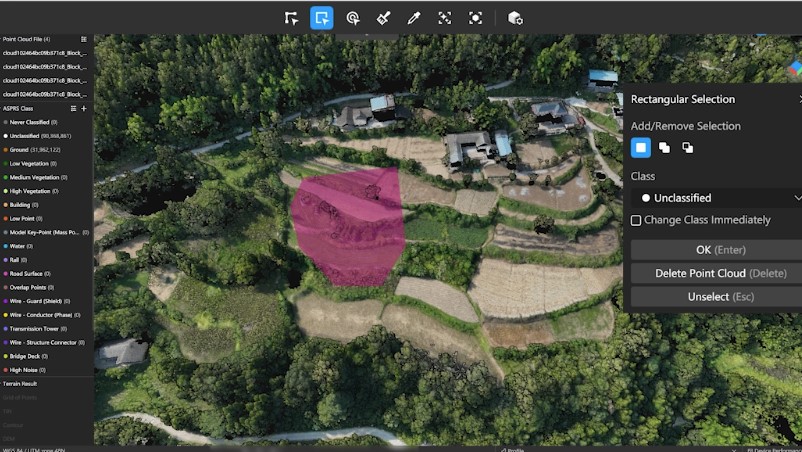Add a new ASPRS class with plus icon

coord(84,108)
